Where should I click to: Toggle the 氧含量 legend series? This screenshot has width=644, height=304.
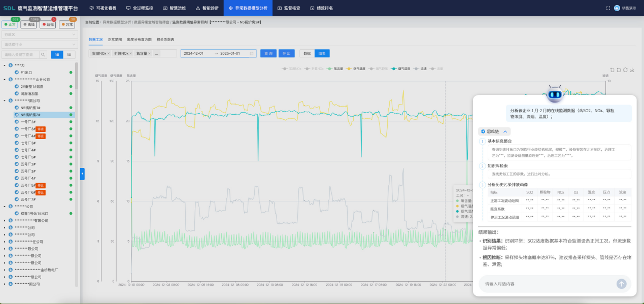point(335,68)
